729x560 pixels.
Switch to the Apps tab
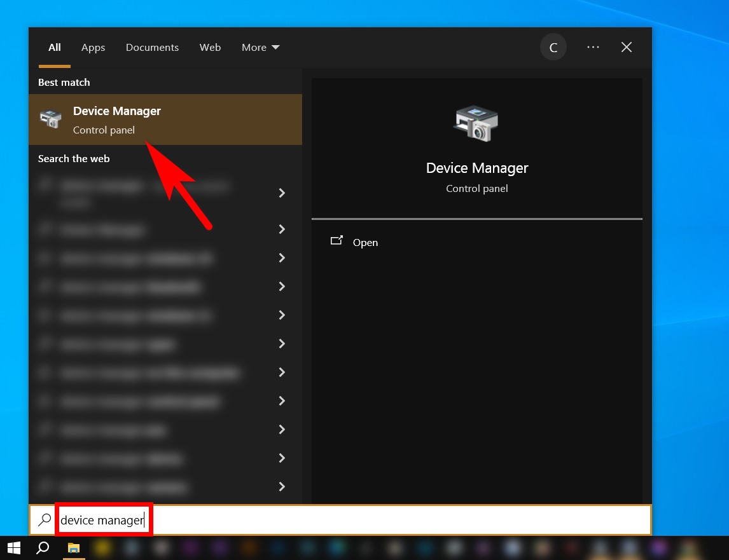(x=93, y=47)
